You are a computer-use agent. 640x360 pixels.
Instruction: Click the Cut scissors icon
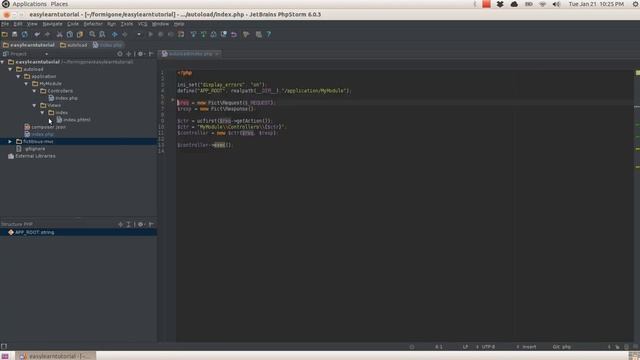click(60, 34)
